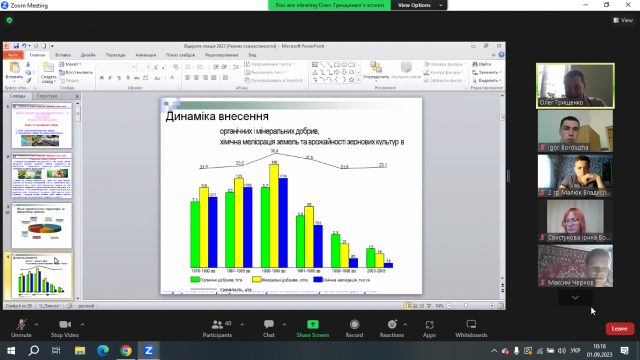Screen dimensions: 640x360
Task: Stop Video in the Zoom toolbar
Action: tap(64, 328)
